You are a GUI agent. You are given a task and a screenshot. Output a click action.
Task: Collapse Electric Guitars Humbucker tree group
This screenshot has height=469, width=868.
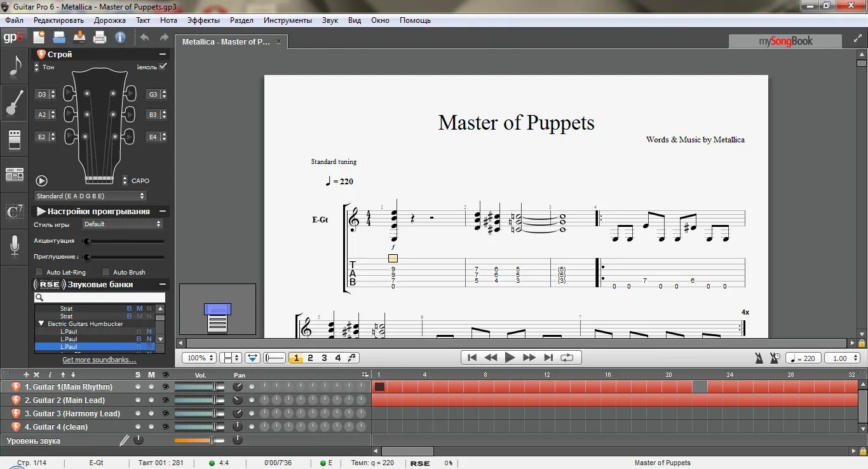[x=41, y=323]
